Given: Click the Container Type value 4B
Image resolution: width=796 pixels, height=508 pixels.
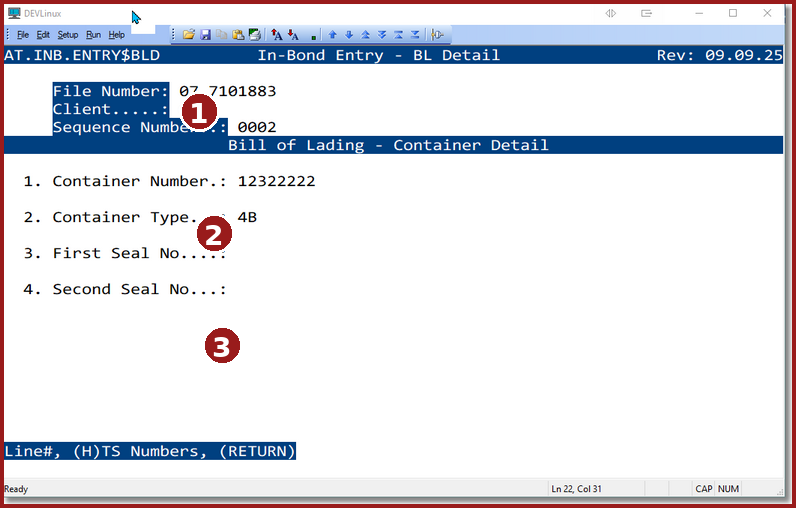Looking at the screenshot, I should click(247, 217).
